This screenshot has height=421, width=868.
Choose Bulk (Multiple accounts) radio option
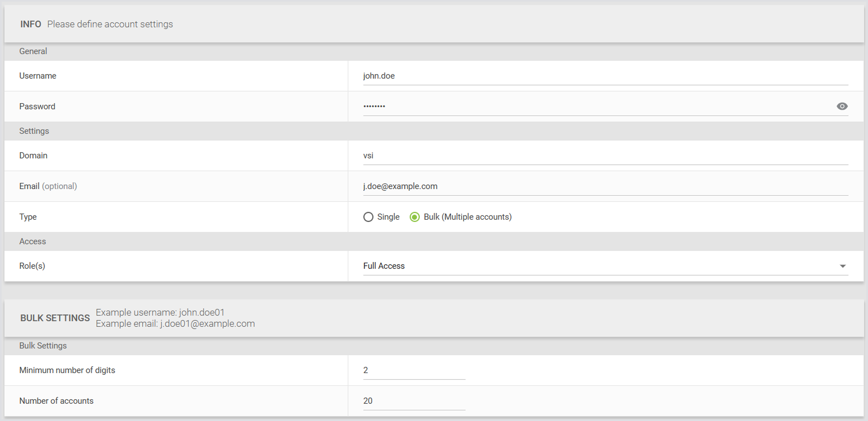point(415,217)
